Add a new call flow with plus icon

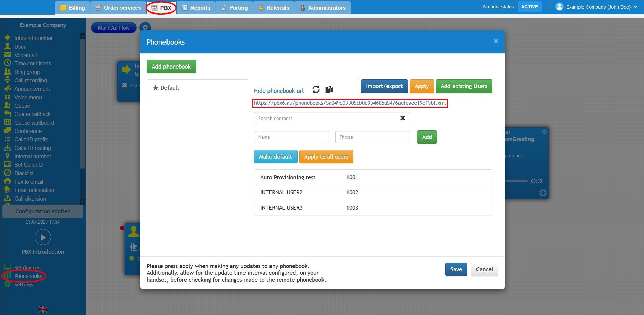[x=145, y=28]
